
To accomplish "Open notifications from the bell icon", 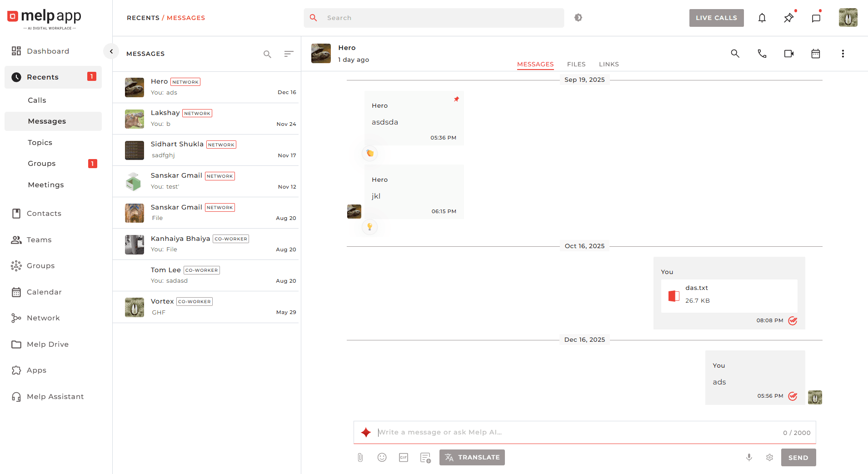I will pos(762,18).
